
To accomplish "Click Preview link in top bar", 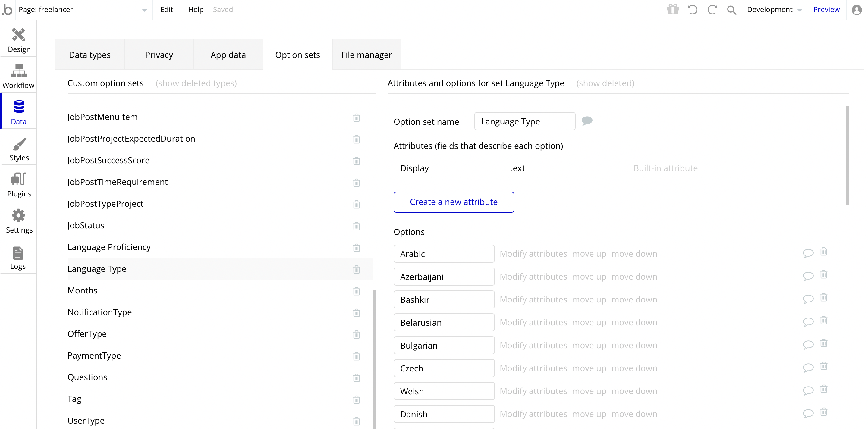I will (x=826, y=9).
